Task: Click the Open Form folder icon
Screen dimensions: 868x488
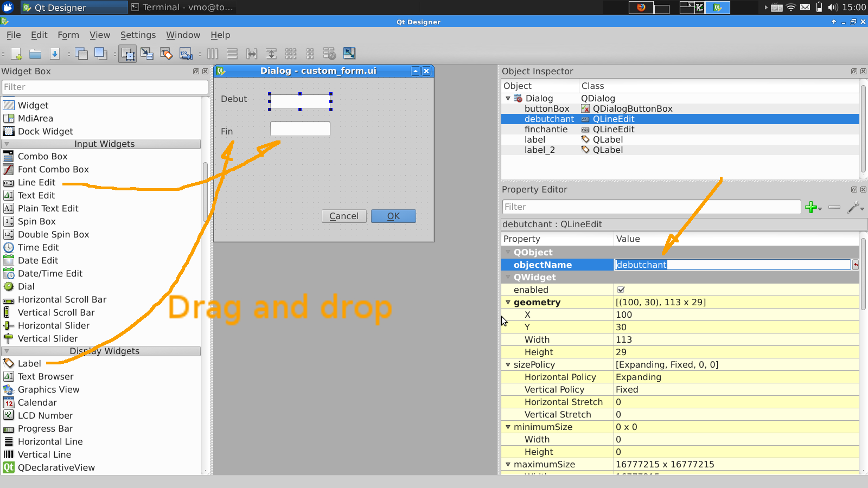Action: pos(35,54)
